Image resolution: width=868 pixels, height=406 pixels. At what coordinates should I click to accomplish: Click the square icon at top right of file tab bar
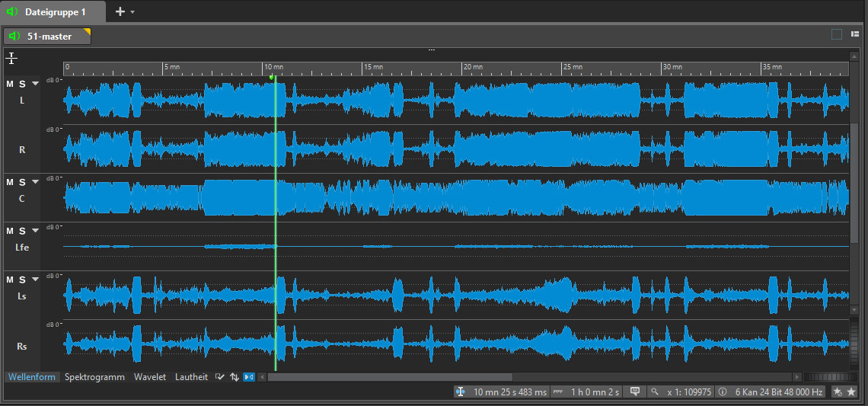click(837, 34)
